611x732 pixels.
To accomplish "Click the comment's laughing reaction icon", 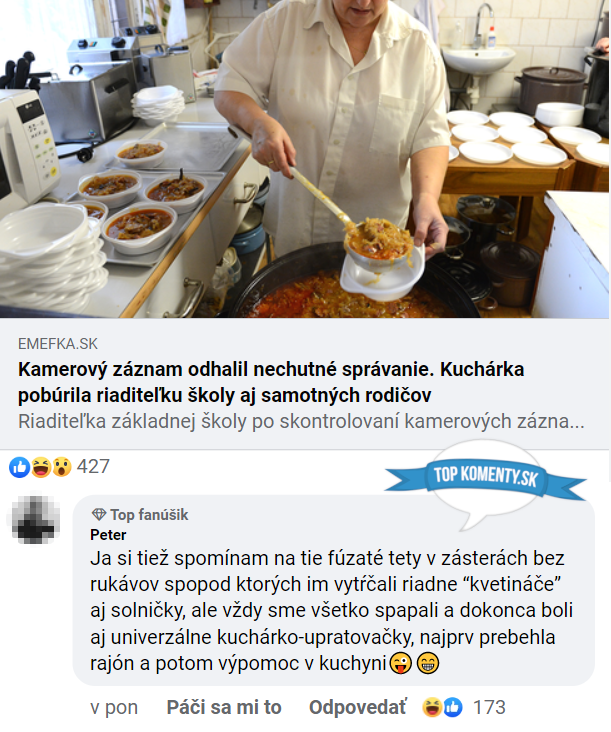I will (x=432, y=707).
